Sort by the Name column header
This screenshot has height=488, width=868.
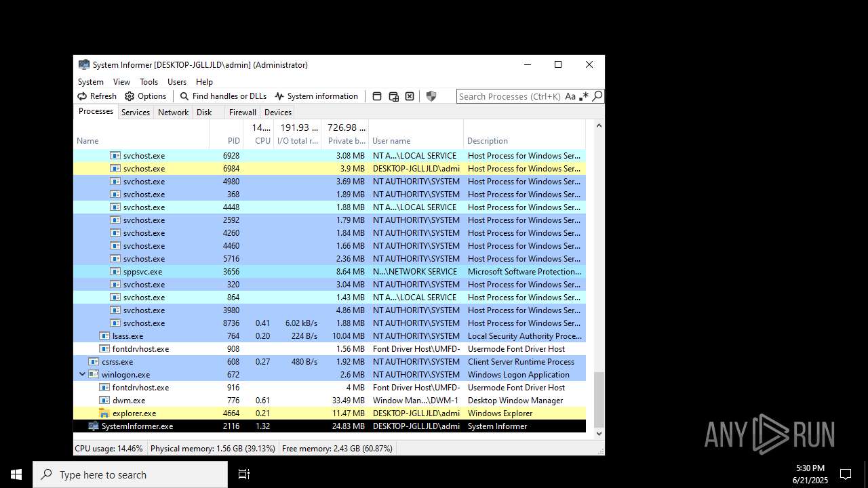click(x=141, y=134)
